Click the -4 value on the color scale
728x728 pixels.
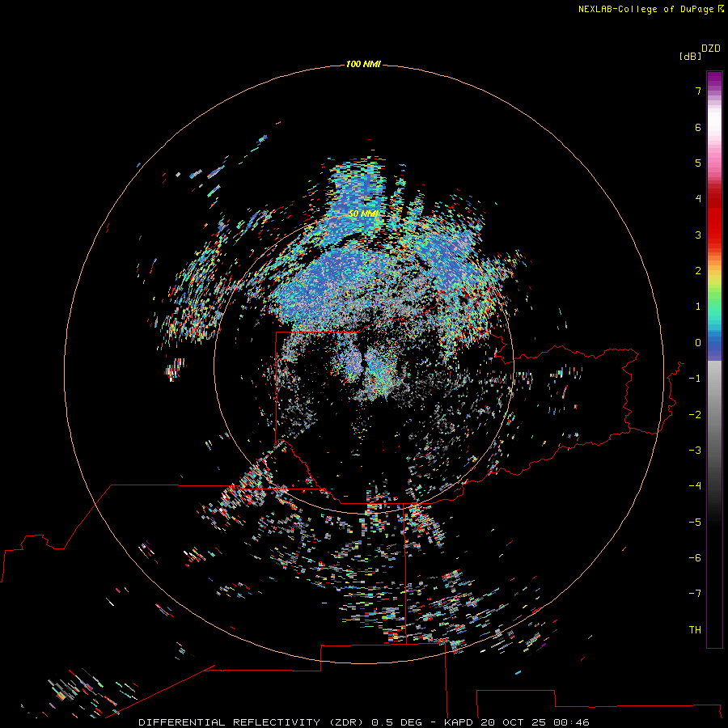(695, 486)
